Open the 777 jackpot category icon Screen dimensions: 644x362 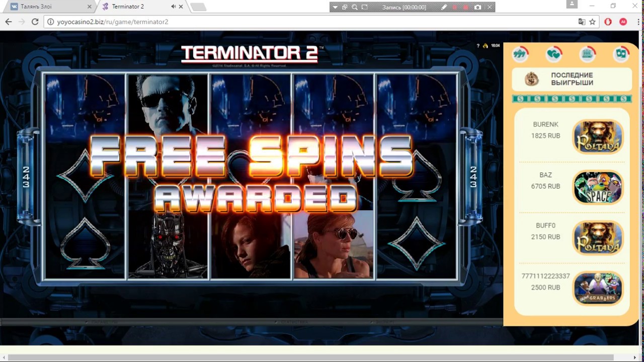point(520,54)
